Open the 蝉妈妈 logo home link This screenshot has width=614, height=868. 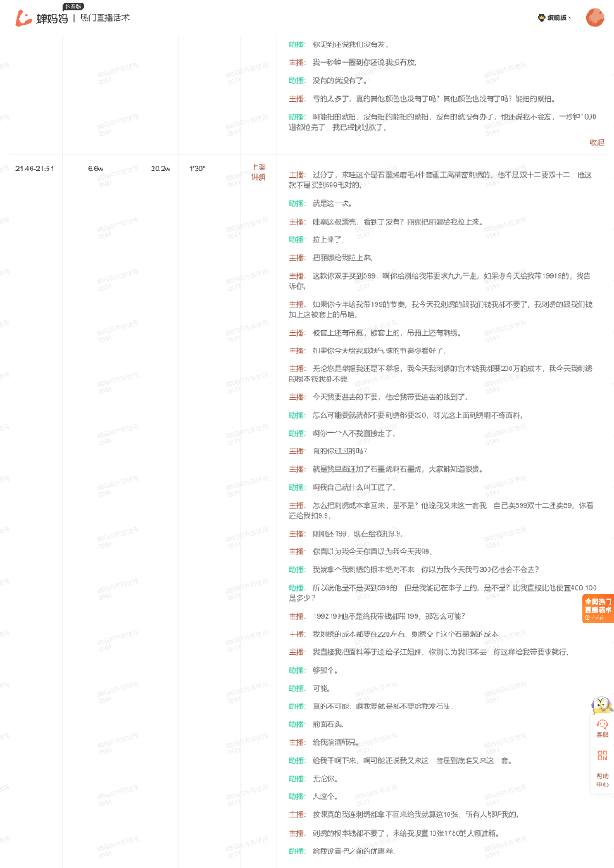pos(42,19)
